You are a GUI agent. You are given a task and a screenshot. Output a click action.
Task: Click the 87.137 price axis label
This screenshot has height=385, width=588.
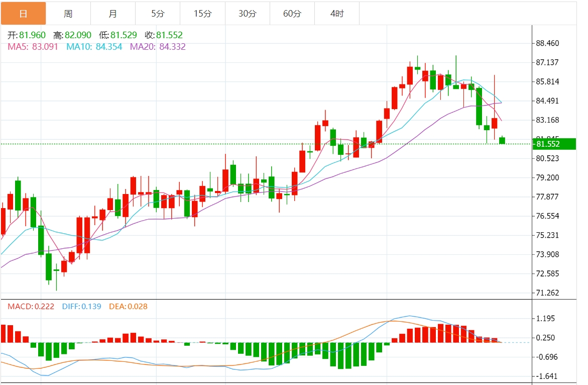tap(547, 62)
